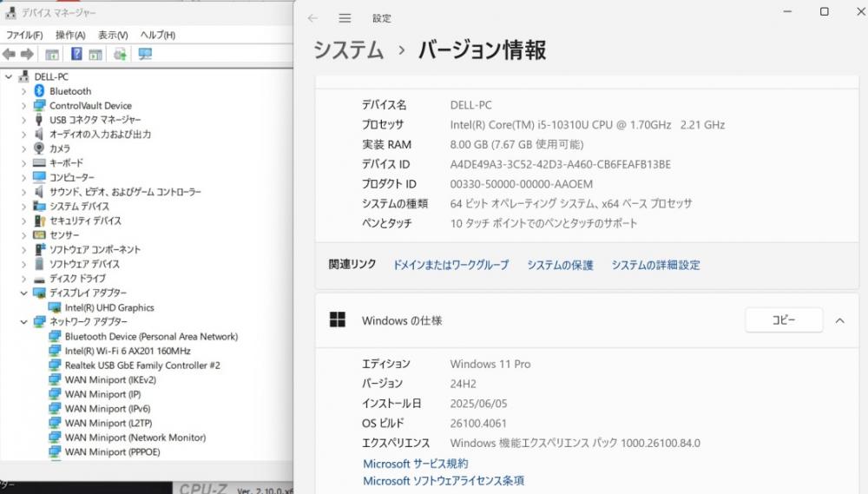Screen dimensions: 868x494
Task: Click the processor value Intel(R) Core(TM) i5-10310U
Action: pos(588,125)
